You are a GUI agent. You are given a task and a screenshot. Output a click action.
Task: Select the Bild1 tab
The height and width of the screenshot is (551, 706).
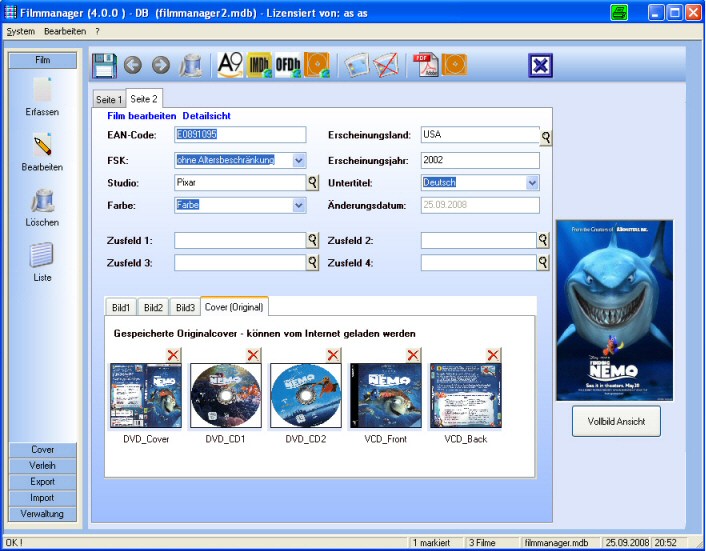pos(121,307)
